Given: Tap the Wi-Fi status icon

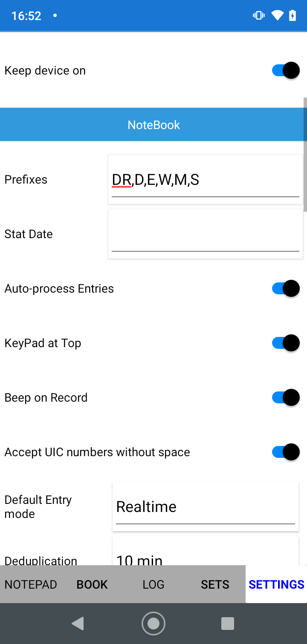Looking at the screenshot, I should (277, 16).
